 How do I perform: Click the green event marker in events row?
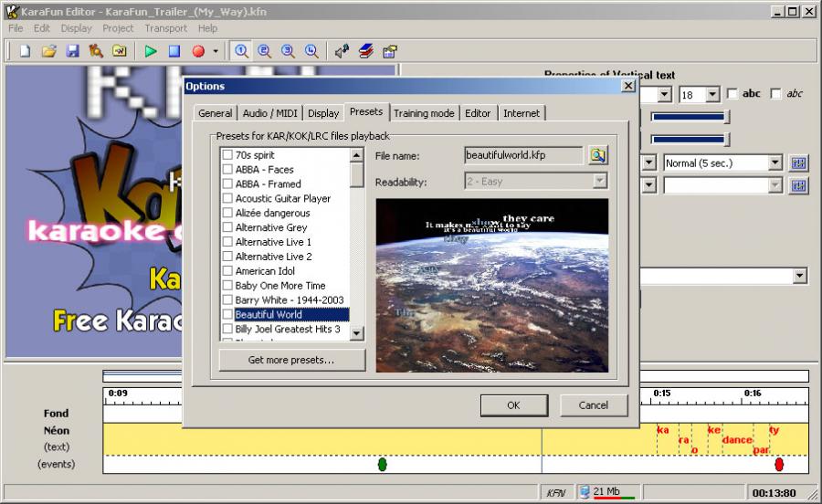click(x=382, y=464)
